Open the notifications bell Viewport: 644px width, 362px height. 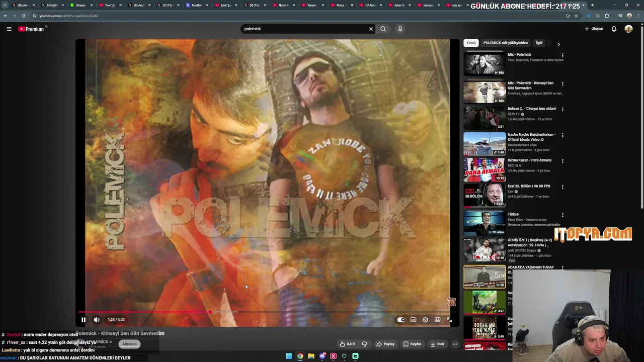[x=614, y=29]
